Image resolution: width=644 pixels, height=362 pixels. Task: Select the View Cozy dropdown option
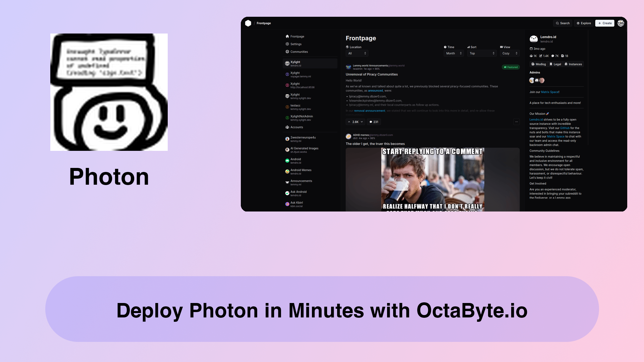(509, 53)
